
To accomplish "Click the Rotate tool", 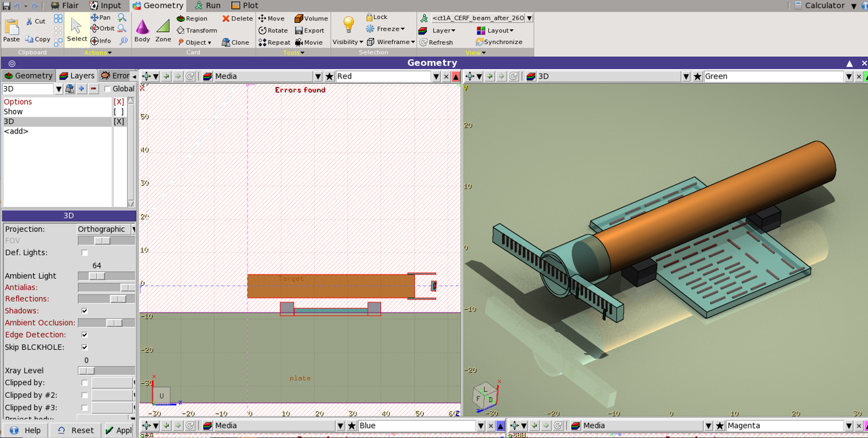I will click(273, 31).
